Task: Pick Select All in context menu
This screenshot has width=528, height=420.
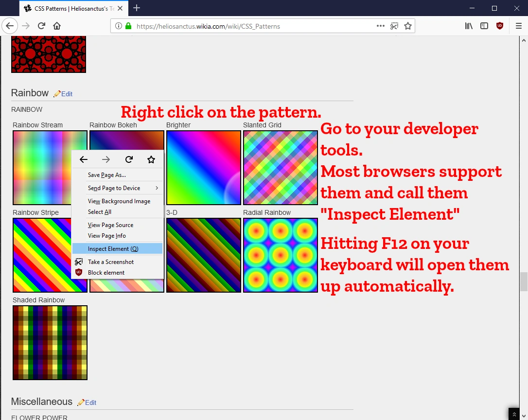Action: tap(118, 212)
